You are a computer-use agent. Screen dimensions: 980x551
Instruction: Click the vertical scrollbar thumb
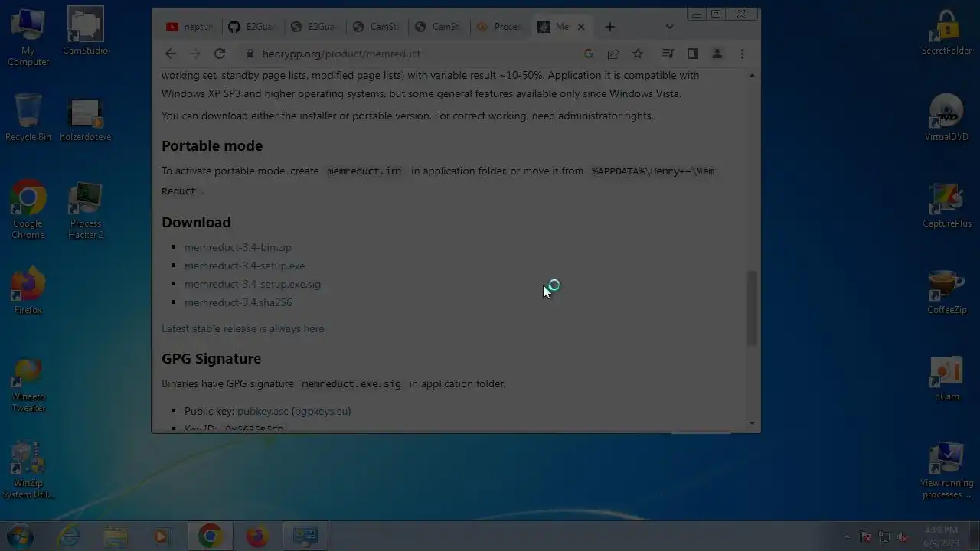point(752,308)
